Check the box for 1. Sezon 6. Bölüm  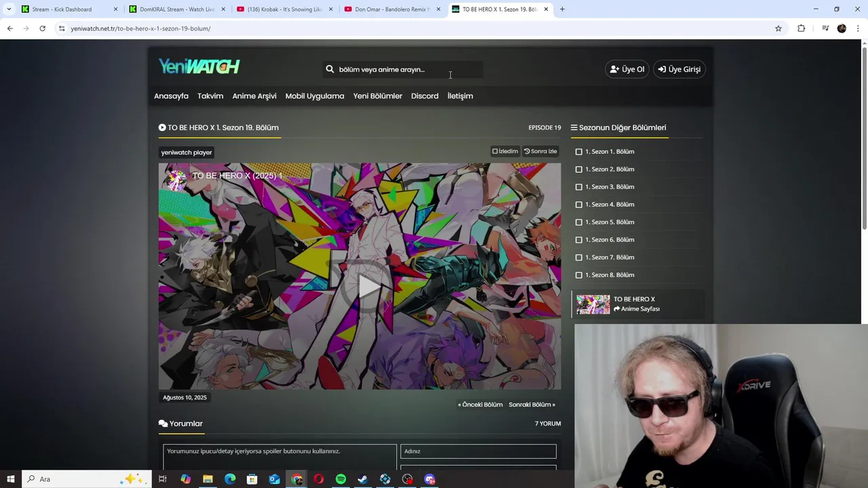(x=578, y=240)
